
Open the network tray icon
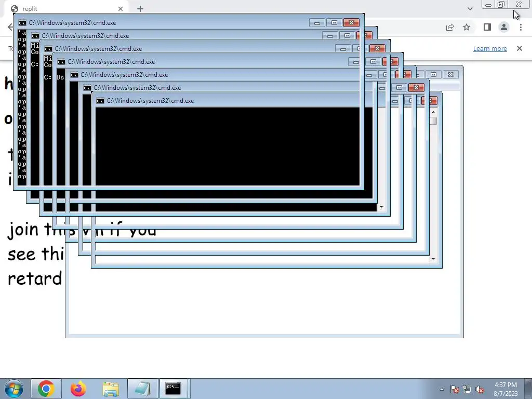coord(467,389)
